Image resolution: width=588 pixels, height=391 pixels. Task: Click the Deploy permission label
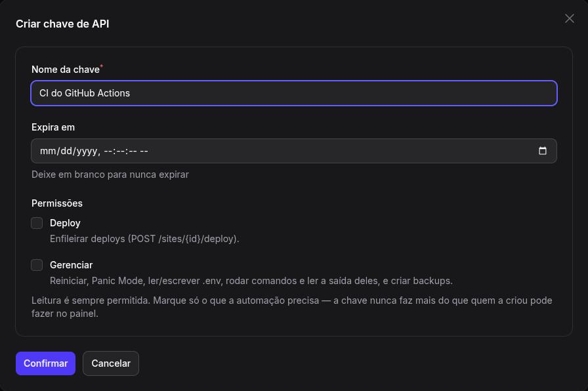pos(65,223)
